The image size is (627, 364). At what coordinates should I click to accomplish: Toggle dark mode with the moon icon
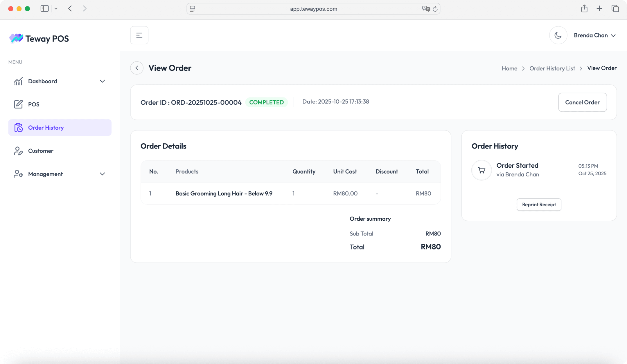coord(558,35)
